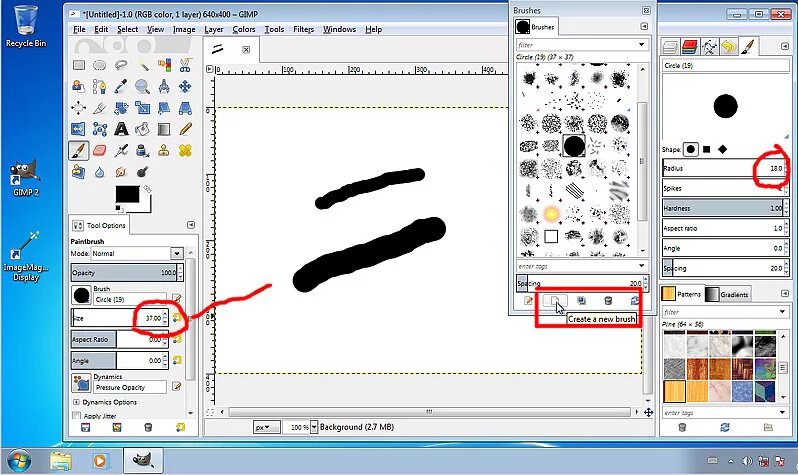Choose the circle brush shape

691,149
